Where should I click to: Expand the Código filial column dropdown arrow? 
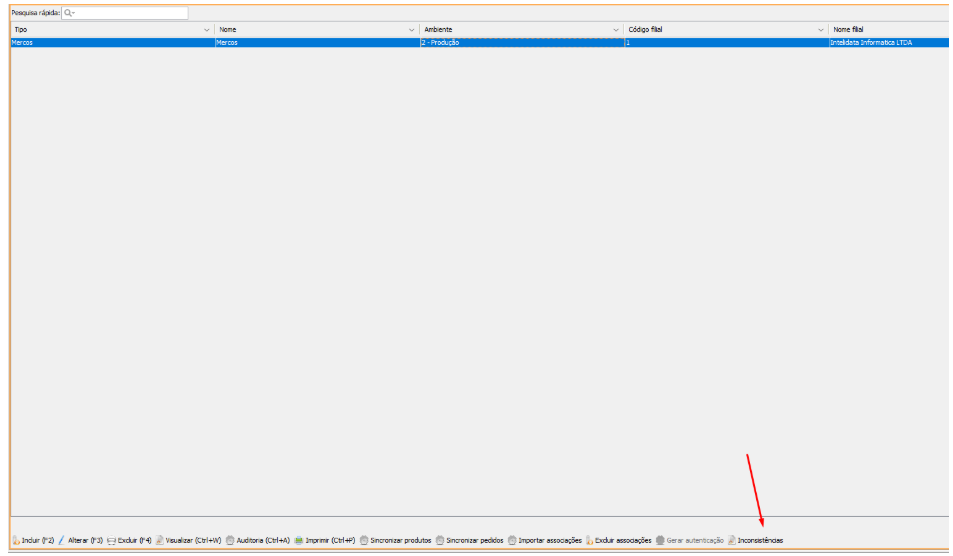(820, 30)
